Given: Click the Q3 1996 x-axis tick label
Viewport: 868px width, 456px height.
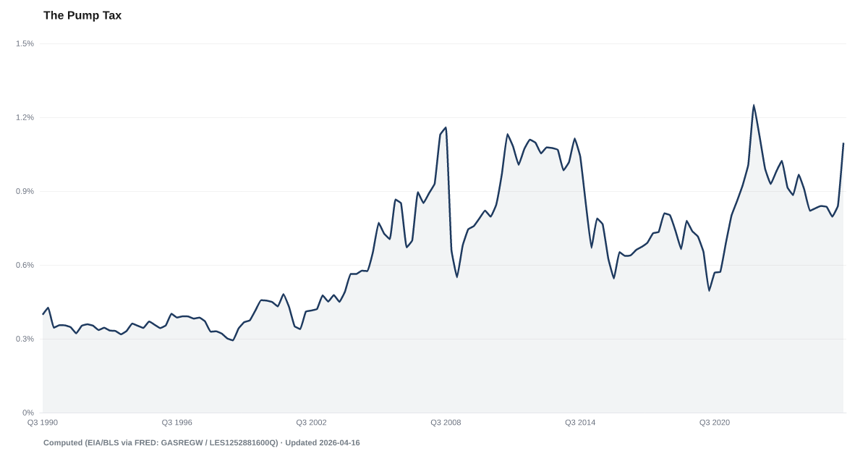Looking at the screenshot, I should pyautogui.click(x=176, y=422).
